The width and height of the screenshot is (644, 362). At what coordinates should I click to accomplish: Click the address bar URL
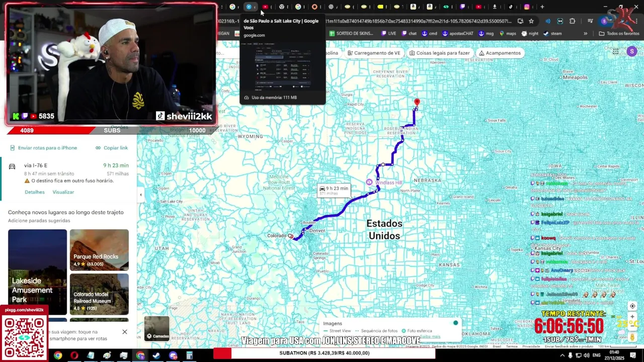(x=418, y=21)
